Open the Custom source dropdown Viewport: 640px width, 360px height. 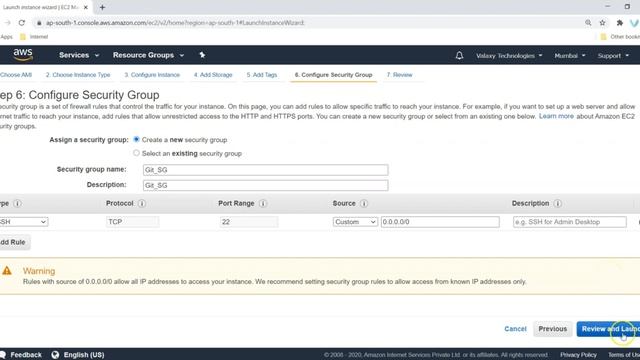pos(355,222)
